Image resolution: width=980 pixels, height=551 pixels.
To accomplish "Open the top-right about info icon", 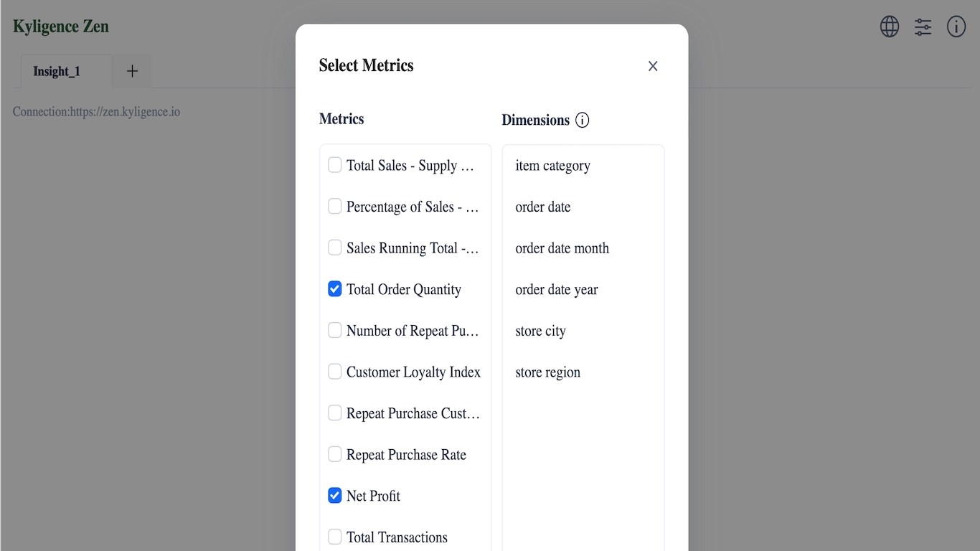I will tap(956, 27).
